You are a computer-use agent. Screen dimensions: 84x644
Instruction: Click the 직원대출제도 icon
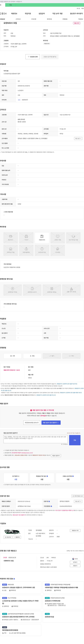coord(26,250)
